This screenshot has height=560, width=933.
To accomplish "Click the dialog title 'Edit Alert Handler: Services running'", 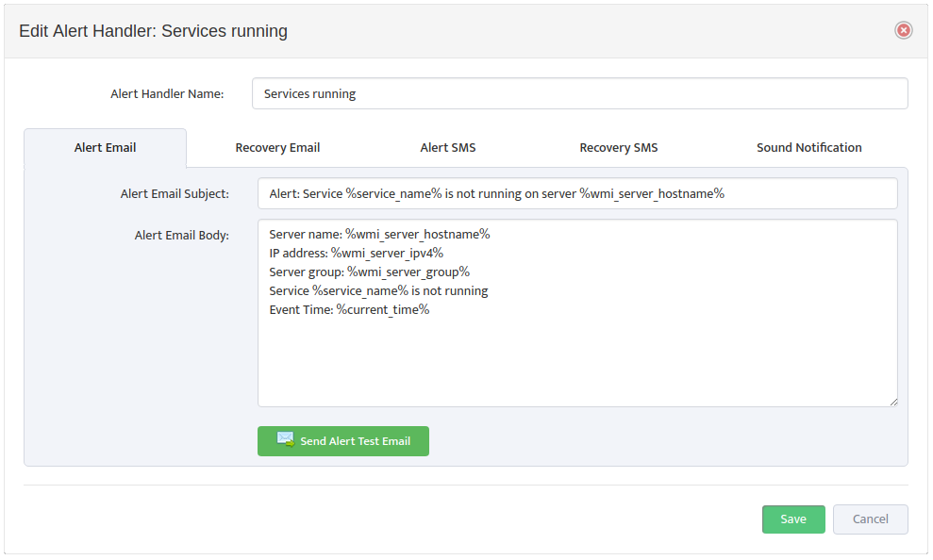I will (153, 31).
